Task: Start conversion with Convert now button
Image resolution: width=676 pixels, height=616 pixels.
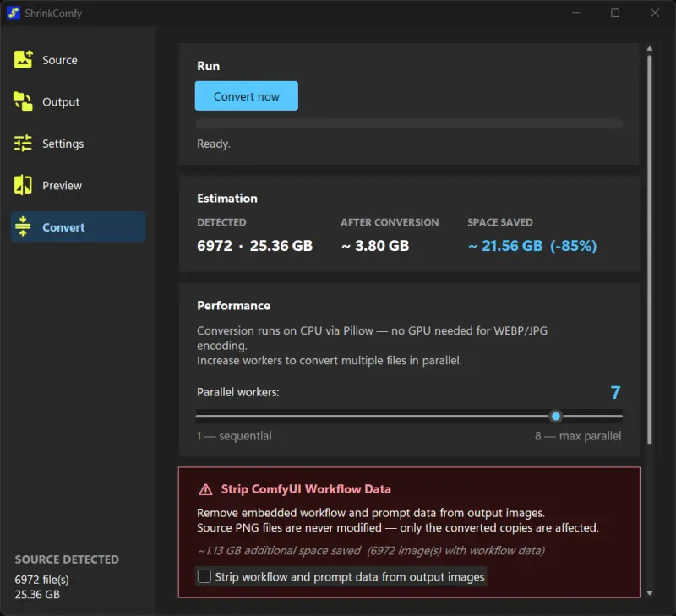Action: point(247,96)
